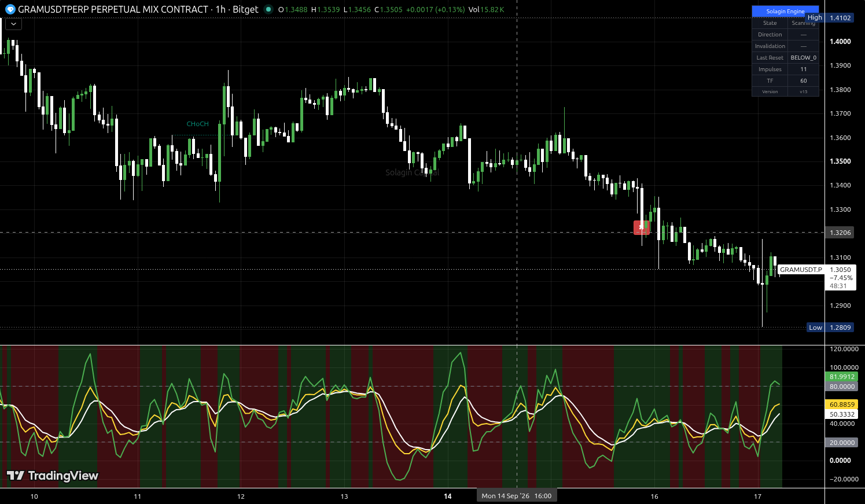865x504 pixels.
Task: Click the close value C 1.3505
Action: (388, 10)
